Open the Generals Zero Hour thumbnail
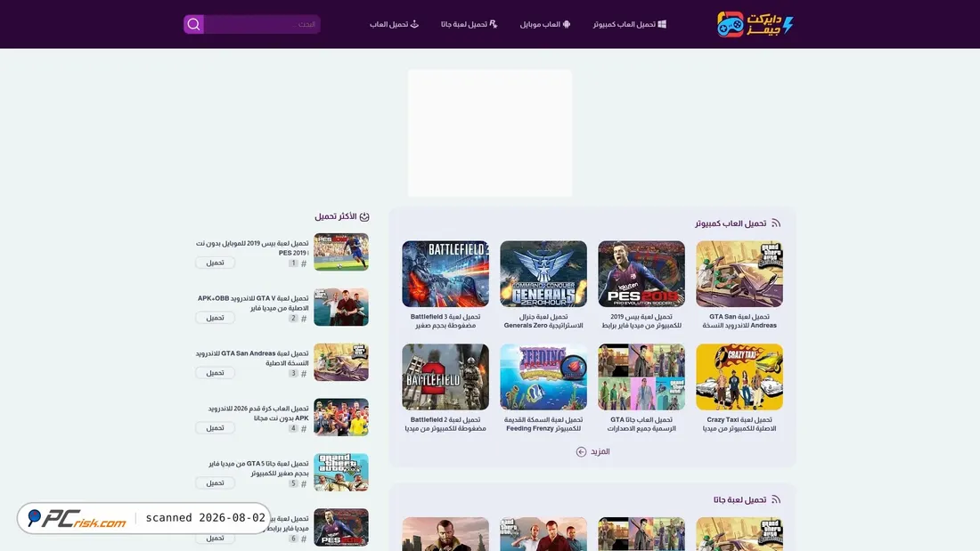Image resolution: width=980 pixels, height=551 pixels. 543,273
